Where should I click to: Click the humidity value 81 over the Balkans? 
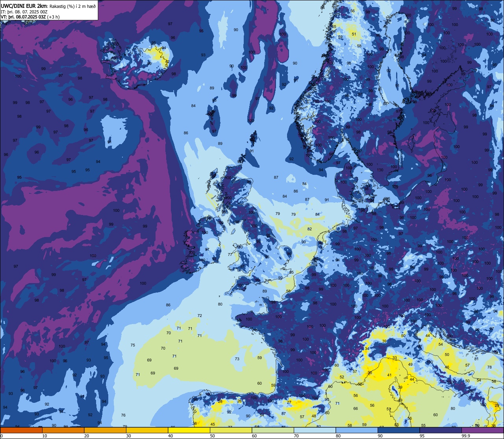(x=476, y=359)
